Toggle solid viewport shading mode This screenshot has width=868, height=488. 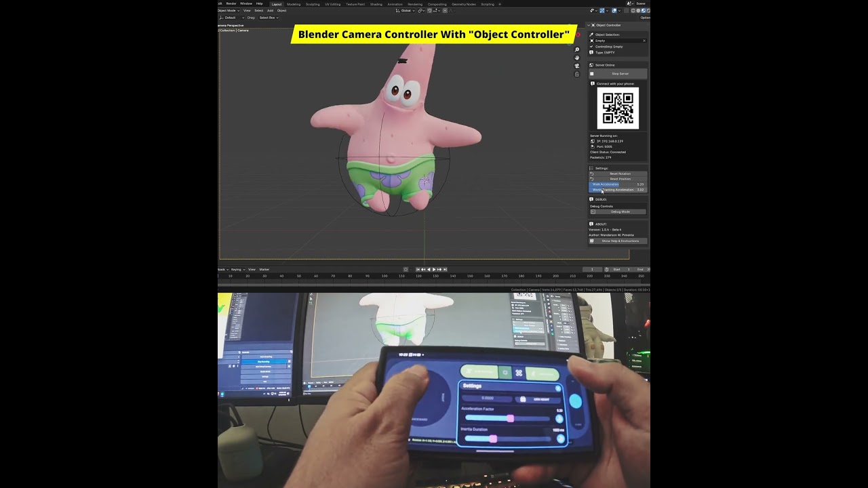click(638, 11)
